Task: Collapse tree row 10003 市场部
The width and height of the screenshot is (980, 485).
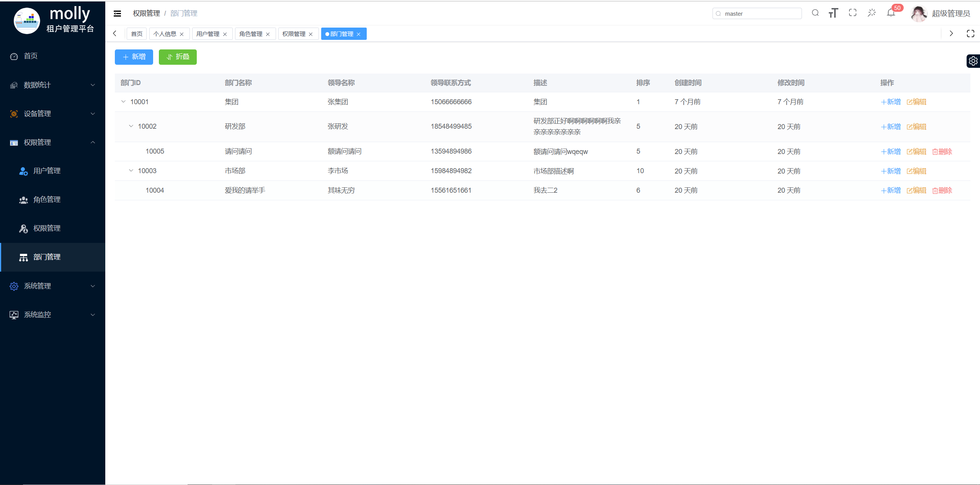Action: pos(131,171)
